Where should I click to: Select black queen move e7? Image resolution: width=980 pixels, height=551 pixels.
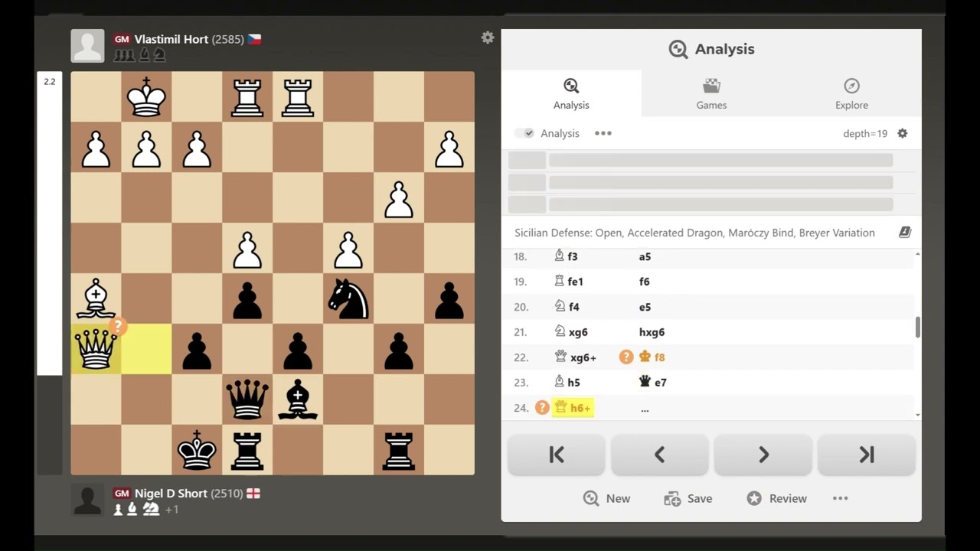(653, 383)
